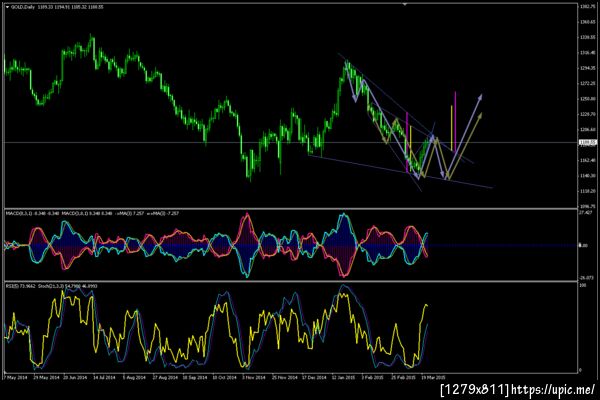Click the 7 May 2014 date label
Screen dimensions: 600x400
pos(16,377)
